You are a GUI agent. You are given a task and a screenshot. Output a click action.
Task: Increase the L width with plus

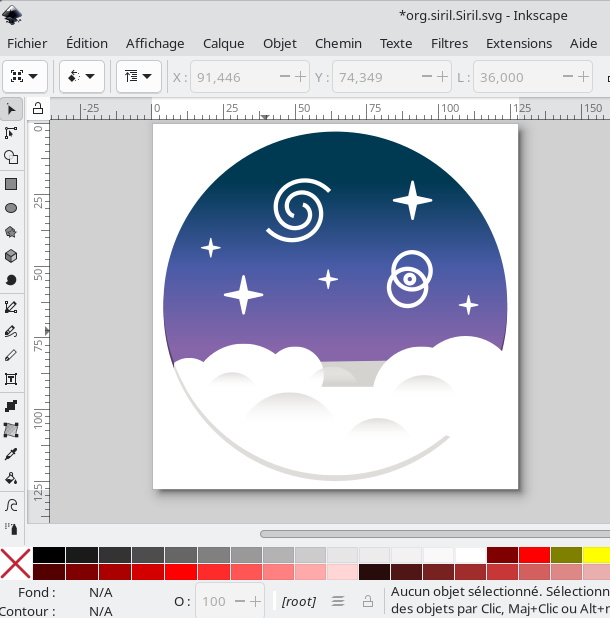pyautogui.click(x=584, y=76)
